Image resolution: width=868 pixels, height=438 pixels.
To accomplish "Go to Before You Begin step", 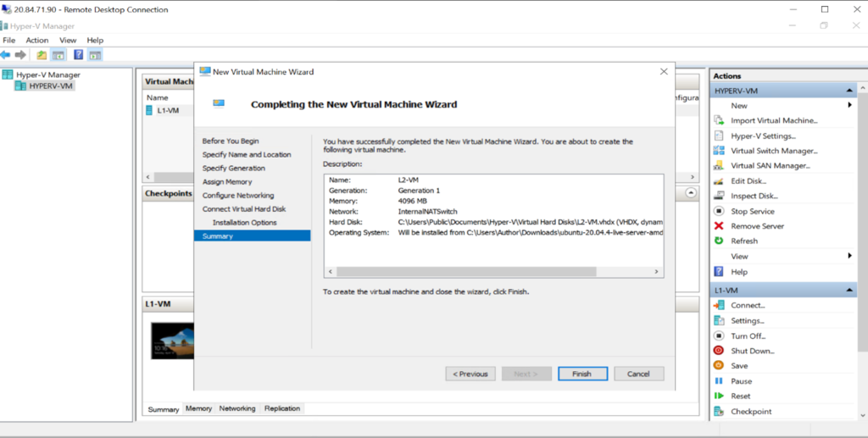I will point(231,141).
